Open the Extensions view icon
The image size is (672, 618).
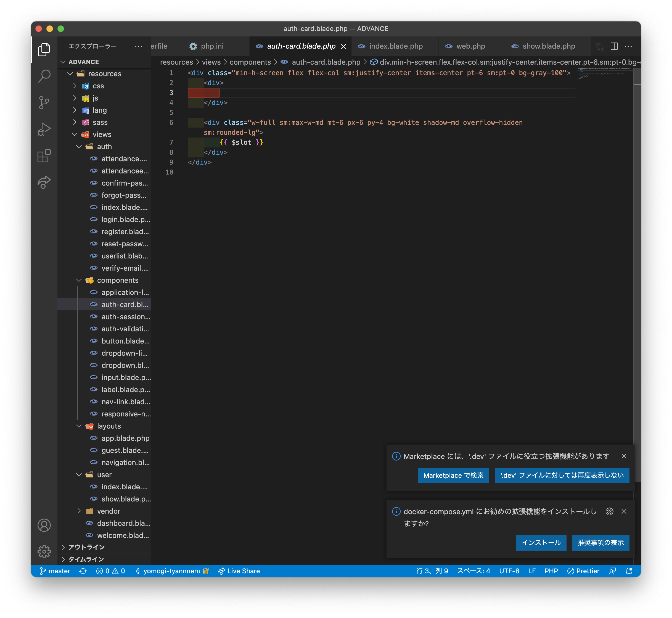(44, 156)
